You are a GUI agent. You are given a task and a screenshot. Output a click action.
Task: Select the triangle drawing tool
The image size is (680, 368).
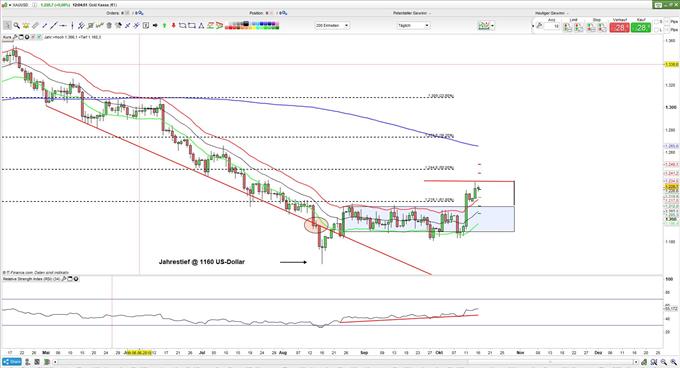(201, 26)
